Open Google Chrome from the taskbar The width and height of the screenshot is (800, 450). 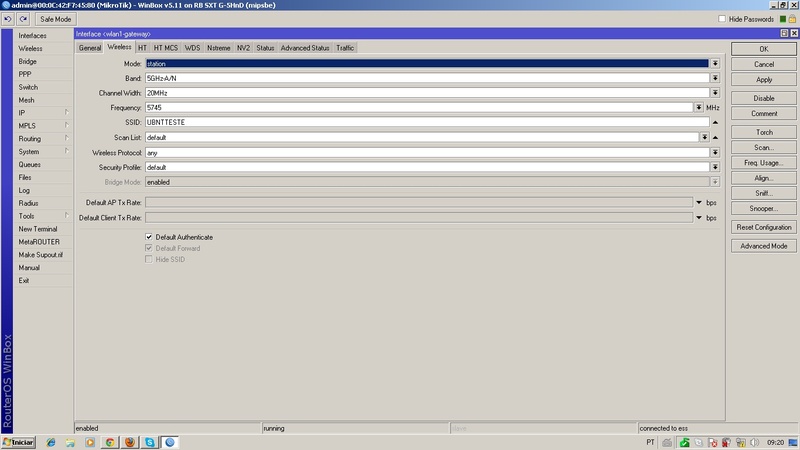click(x=110, y=442)
